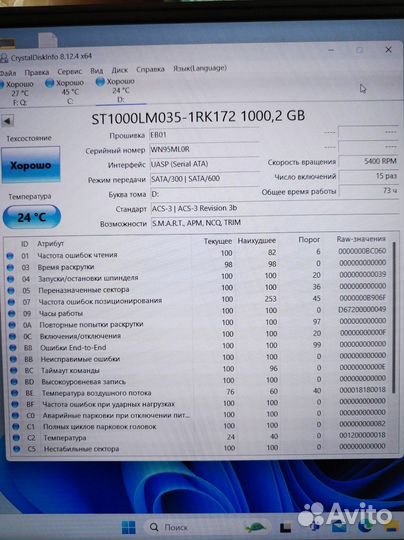
Task: Click status icon of BD Высокоуровневая запись
Action: tap(14, 382)
